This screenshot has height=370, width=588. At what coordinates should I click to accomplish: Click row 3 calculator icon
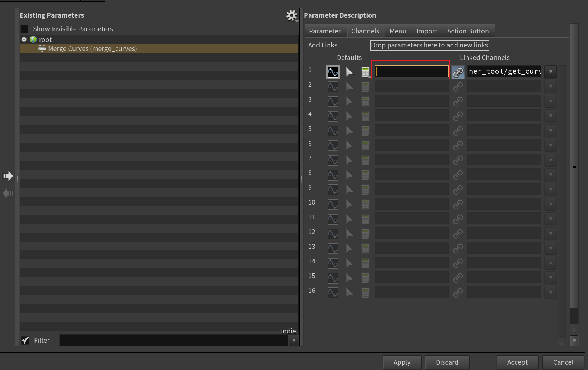[366, 102]
